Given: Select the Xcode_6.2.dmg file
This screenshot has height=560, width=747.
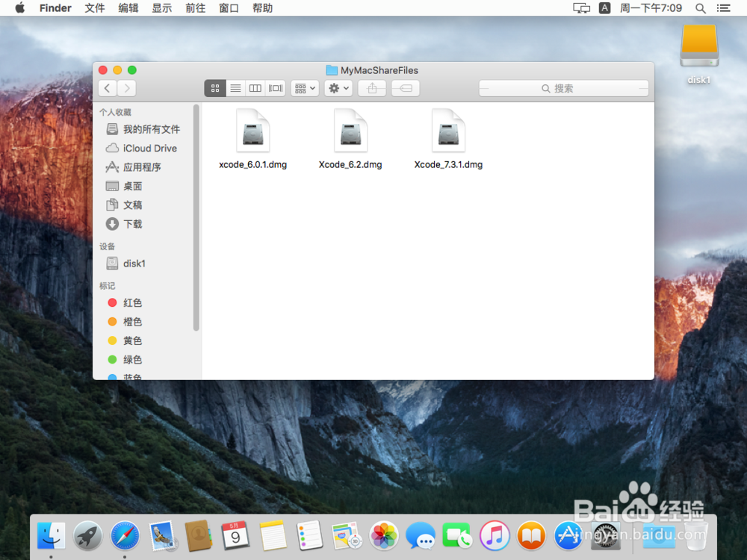Looking at the screenshot, I should (x=350, y=139).
